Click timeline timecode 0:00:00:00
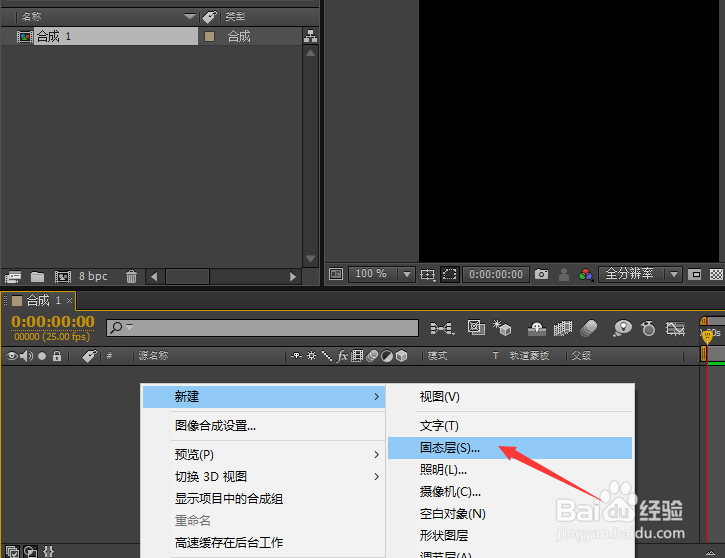 53,321
